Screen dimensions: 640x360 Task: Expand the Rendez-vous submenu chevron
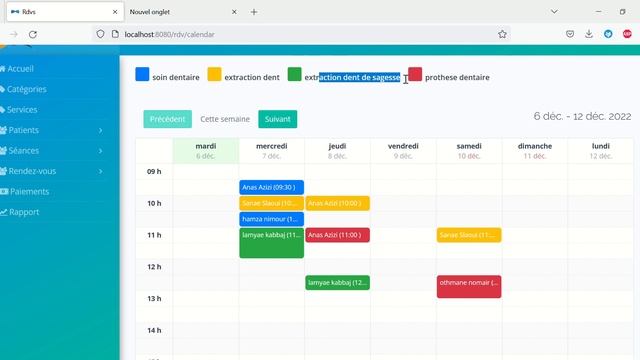100,171
